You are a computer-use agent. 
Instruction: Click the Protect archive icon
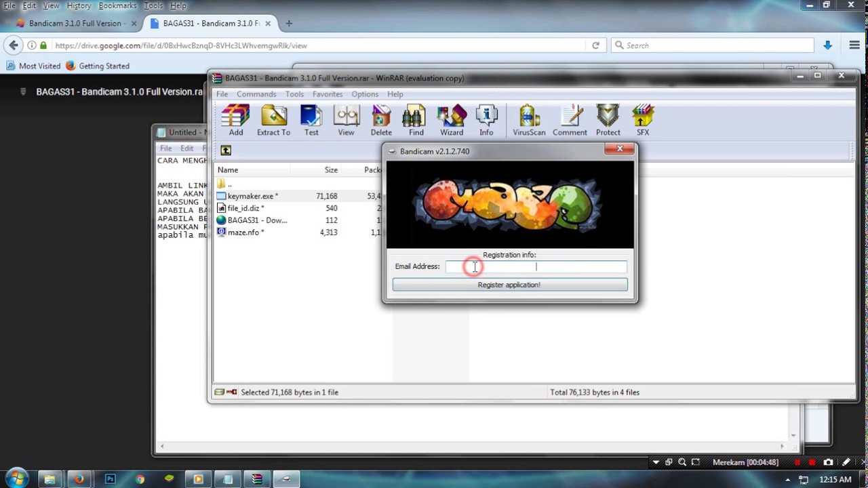(608, 121)
